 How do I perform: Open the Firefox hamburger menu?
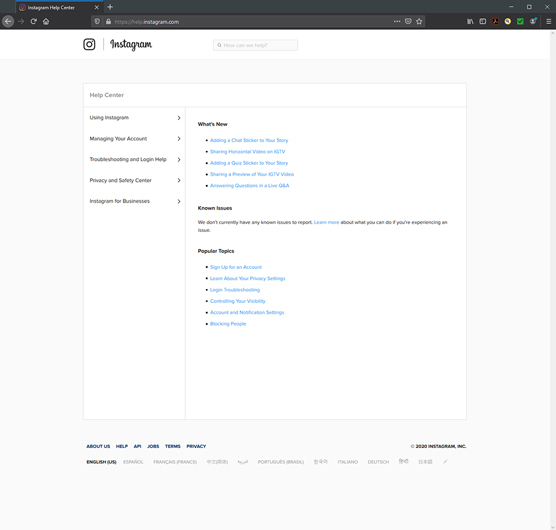click(548, 22)
